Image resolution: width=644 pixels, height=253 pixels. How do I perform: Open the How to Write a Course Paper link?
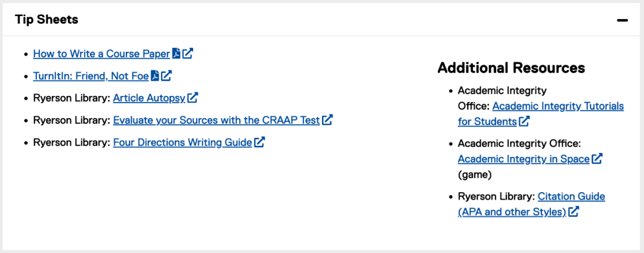(x=101, y=54)
